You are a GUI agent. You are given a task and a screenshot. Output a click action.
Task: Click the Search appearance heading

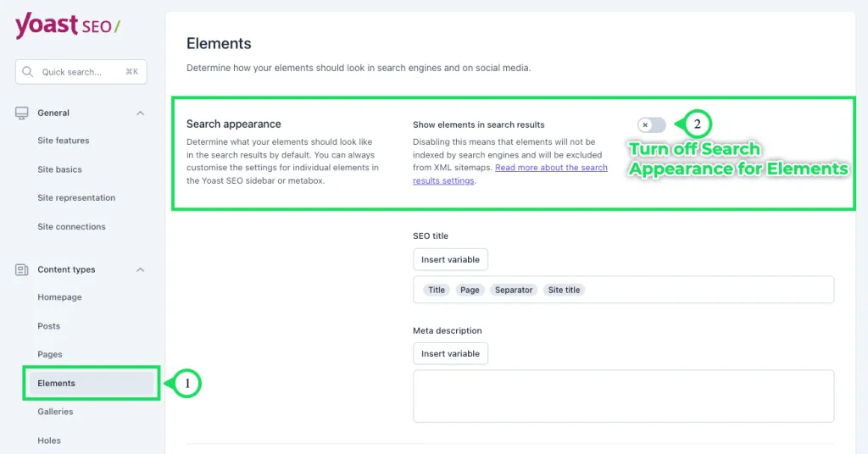[x=234, y=124]
